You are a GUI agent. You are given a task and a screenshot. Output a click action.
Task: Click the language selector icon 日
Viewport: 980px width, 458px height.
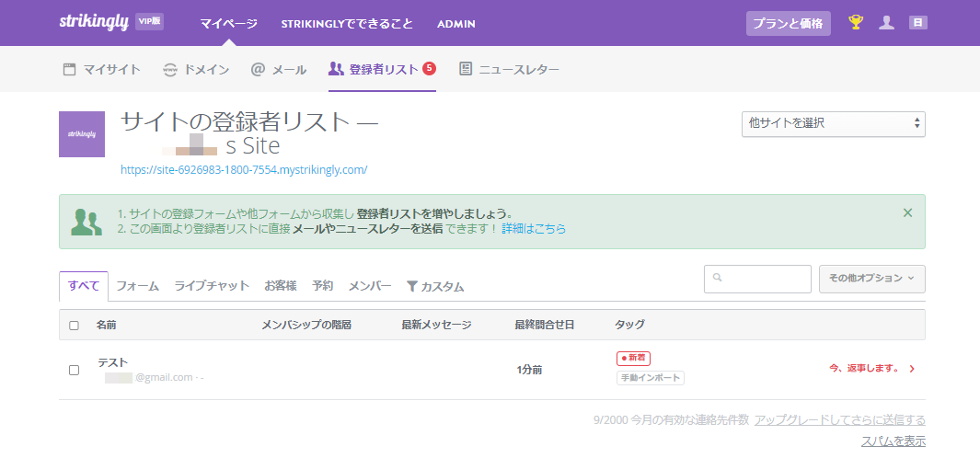coord(917,22)
